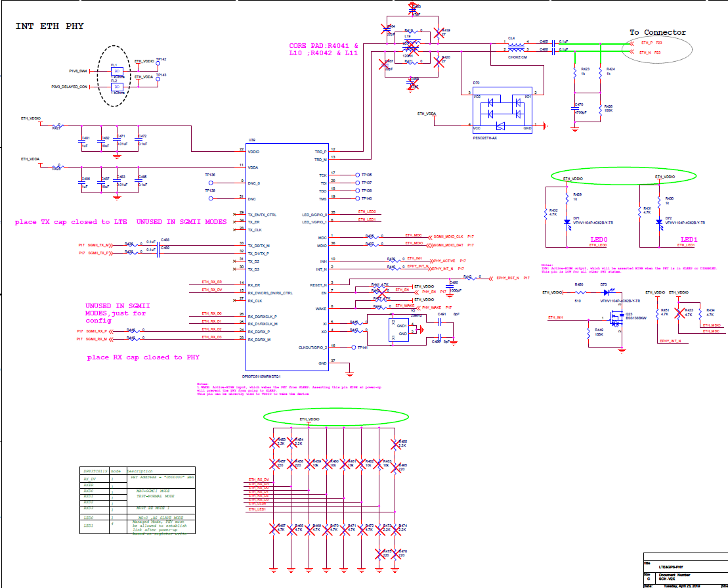Select the PHY_ACTIVE net label
This screenshot has width=728, height=588.
coord(444,261)
